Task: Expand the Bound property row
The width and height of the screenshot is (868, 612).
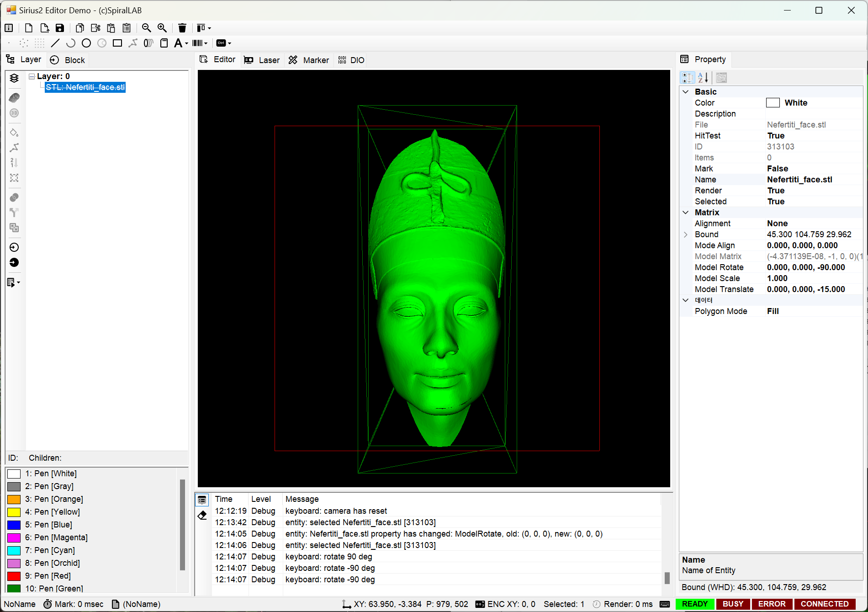Action: [x=686, y=234]
